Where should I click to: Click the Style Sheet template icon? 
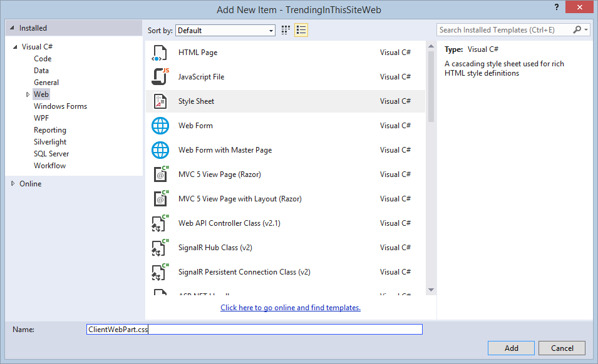(160, 101)
